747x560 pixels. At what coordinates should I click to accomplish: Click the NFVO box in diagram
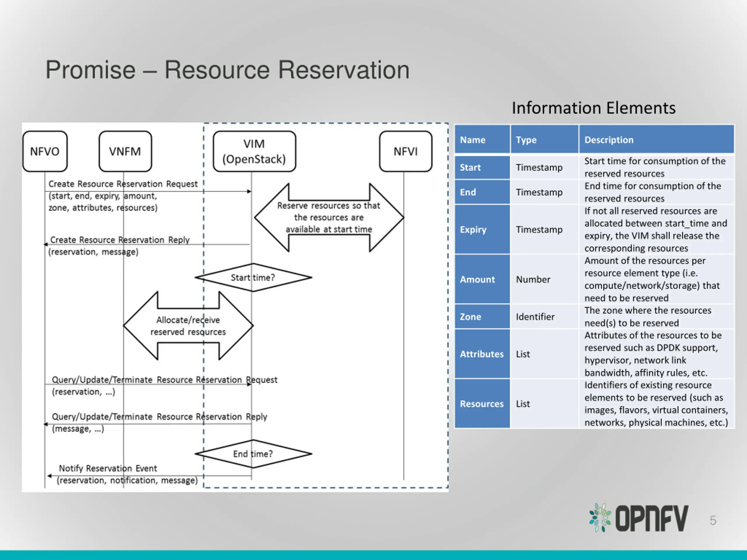pyautogui.click(x=45, y=151)
